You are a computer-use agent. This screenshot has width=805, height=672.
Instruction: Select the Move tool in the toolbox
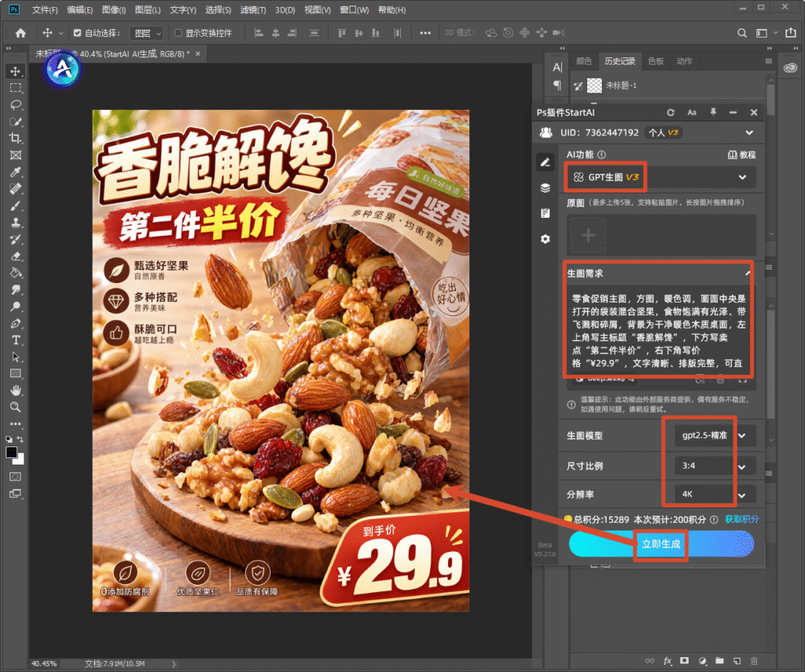16,72
